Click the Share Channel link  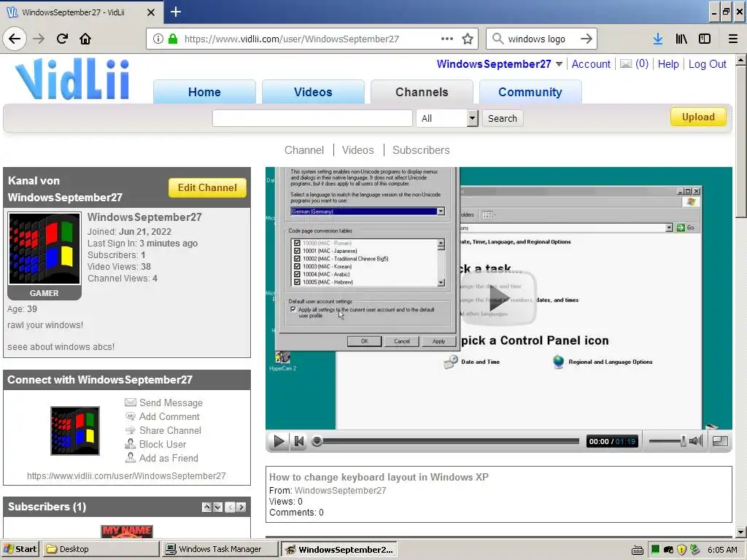coord(170,430)
